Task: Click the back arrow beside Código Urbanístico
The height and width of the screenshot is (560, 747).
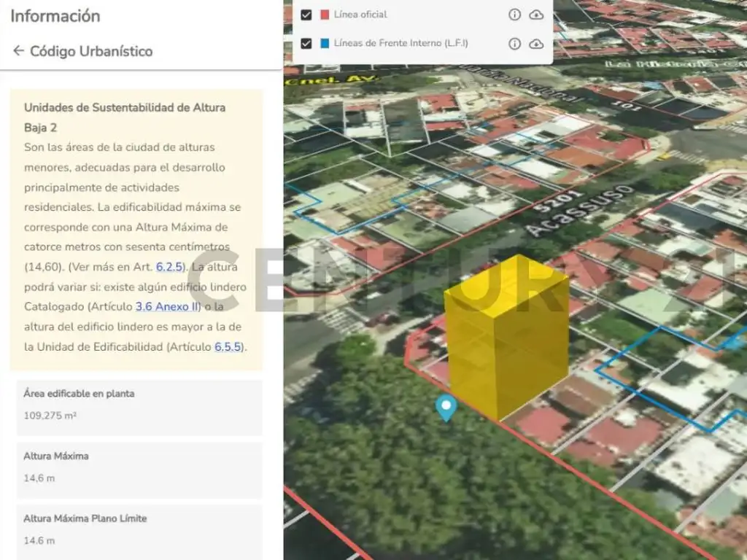Action: 18,51
